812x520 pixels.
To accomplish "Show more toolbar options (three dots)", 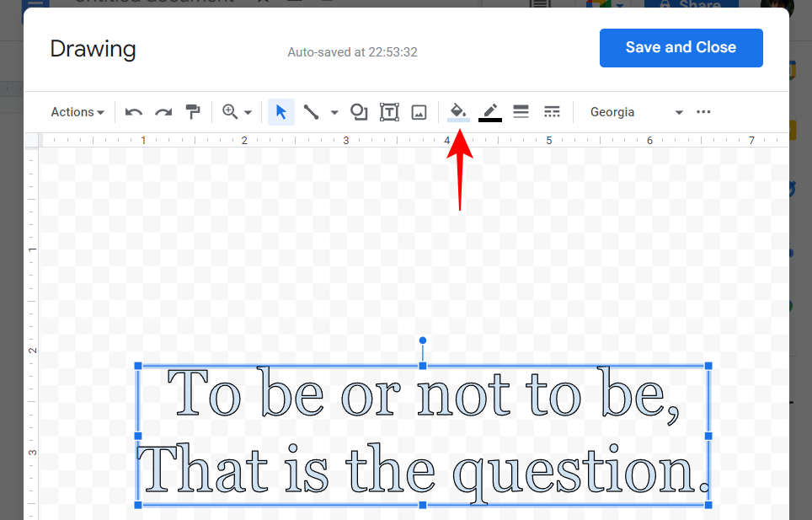I will 704,112.
